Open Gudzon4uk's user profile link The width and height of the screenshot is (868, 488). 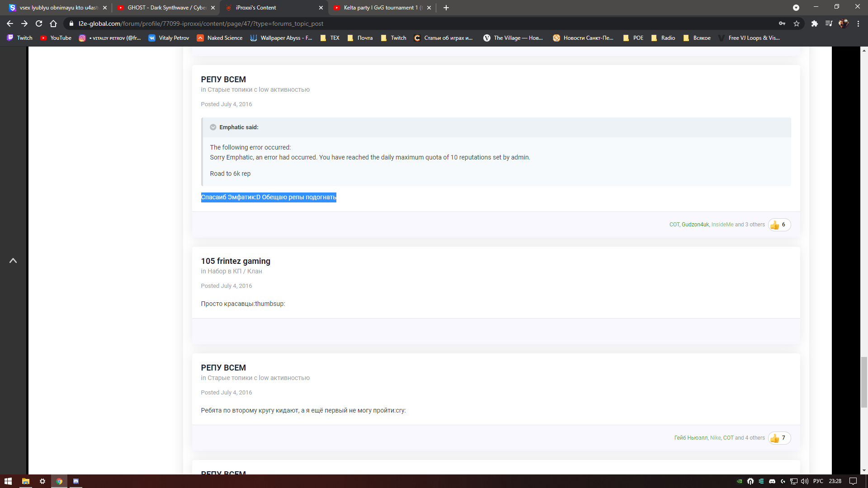695,225
